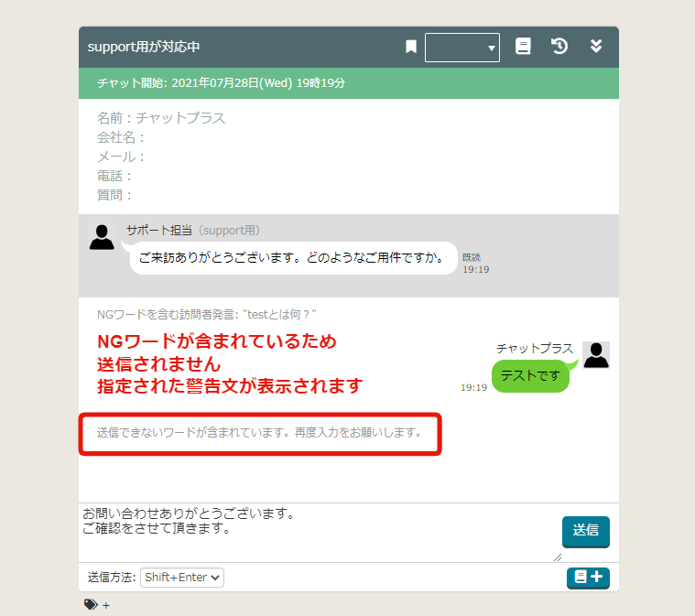Screen dimensions: 695x616
Task: Click the チャットプラス name above green bubble
Action: pos(535,349)
